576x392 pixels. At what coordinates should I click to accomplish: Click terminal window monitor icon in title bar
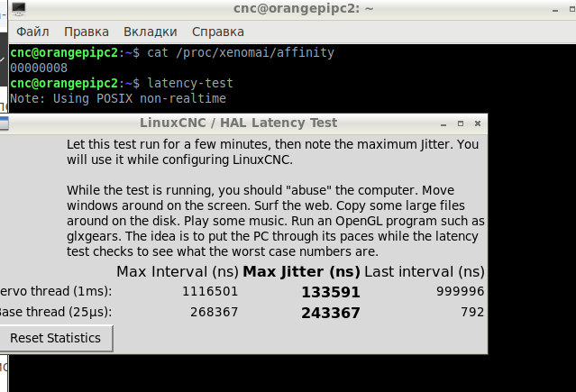pyautogui.click(x=18, y=9)
